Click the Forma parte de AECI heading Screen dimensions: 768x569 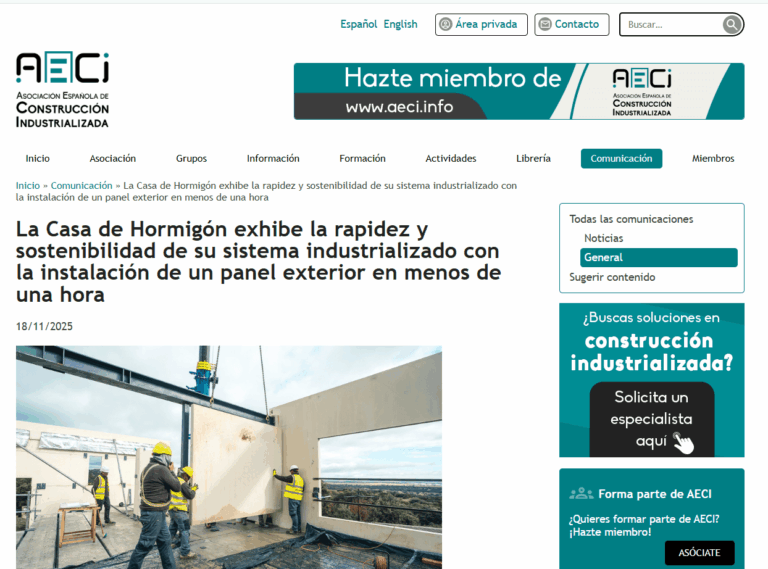[x=655, y=494]
